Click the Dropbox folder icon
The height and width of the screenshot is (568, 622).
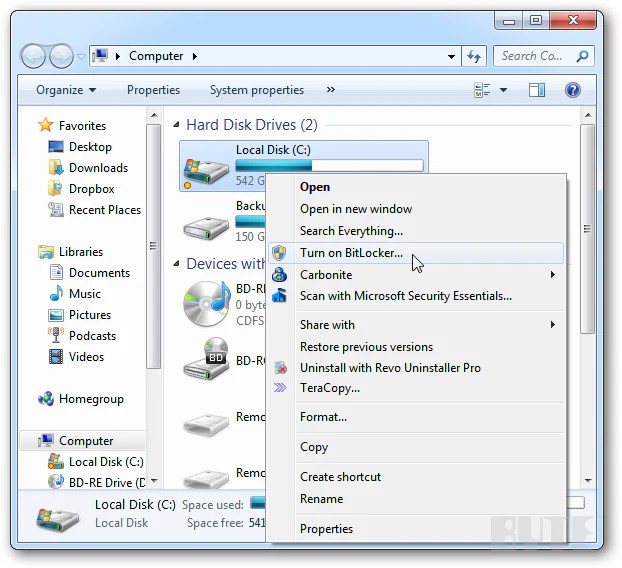point(55,188)
